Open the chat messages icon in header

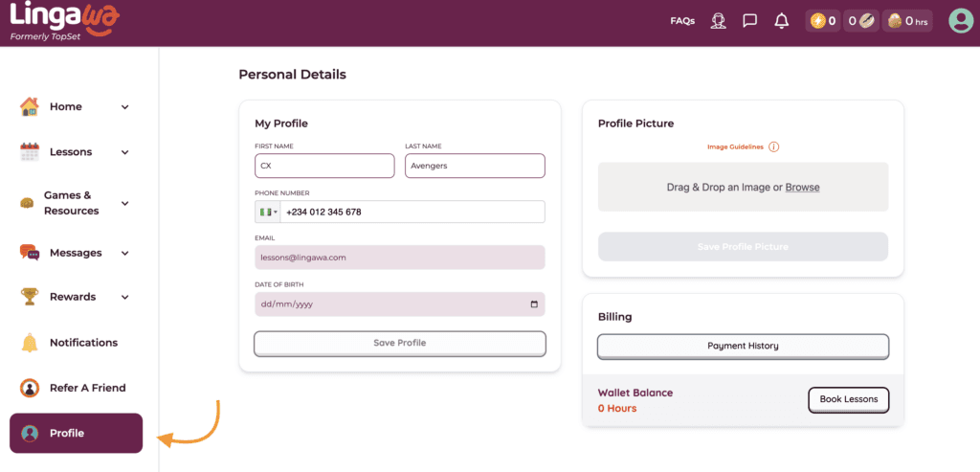[x=750, y=20]
